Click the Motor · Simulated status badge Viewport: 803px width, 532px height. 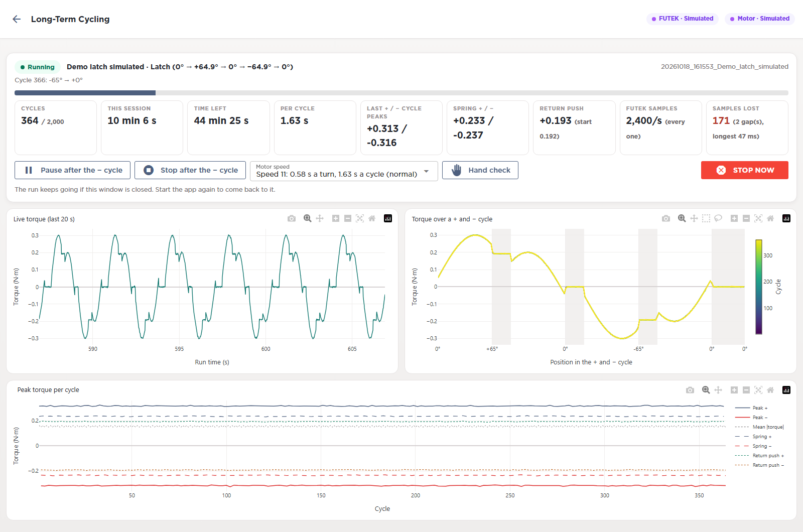(x=760, y=19)
